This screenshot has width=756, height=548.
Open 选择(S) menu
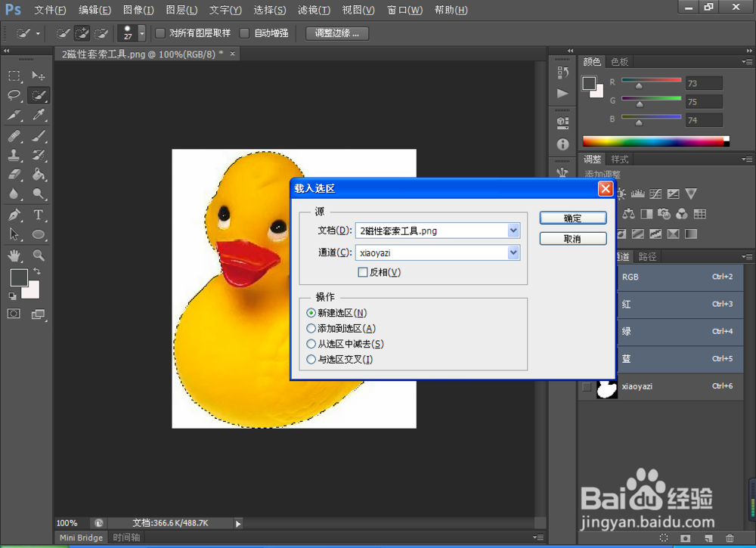click(x=270, y=10)
